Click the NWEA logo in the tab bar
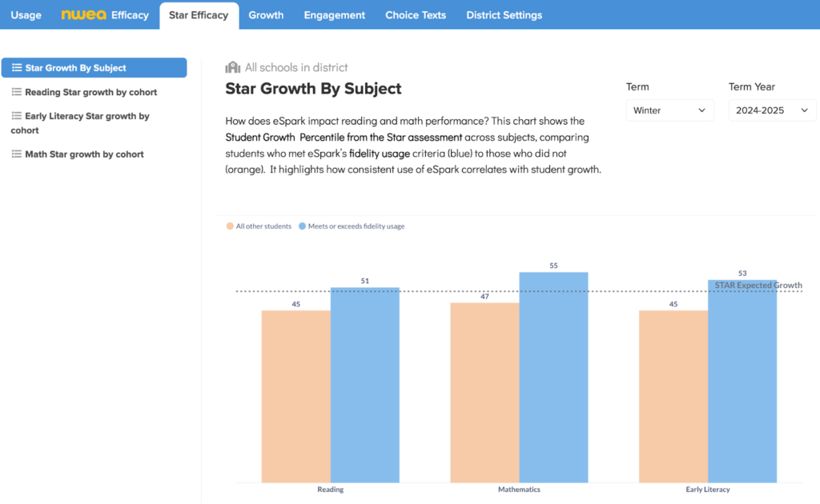Viewport: 820px width, 504px height. click(x=83, y=14)
